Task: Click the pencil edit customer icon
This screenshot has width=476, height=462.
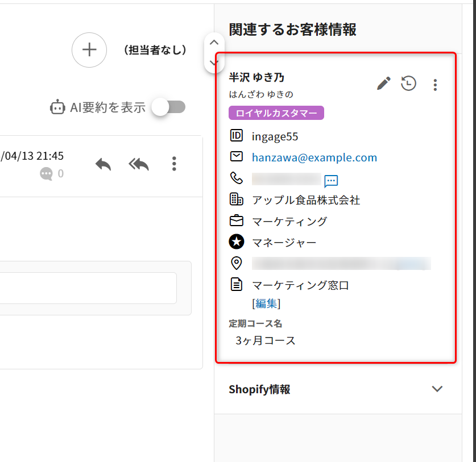Action: (384, 84)
